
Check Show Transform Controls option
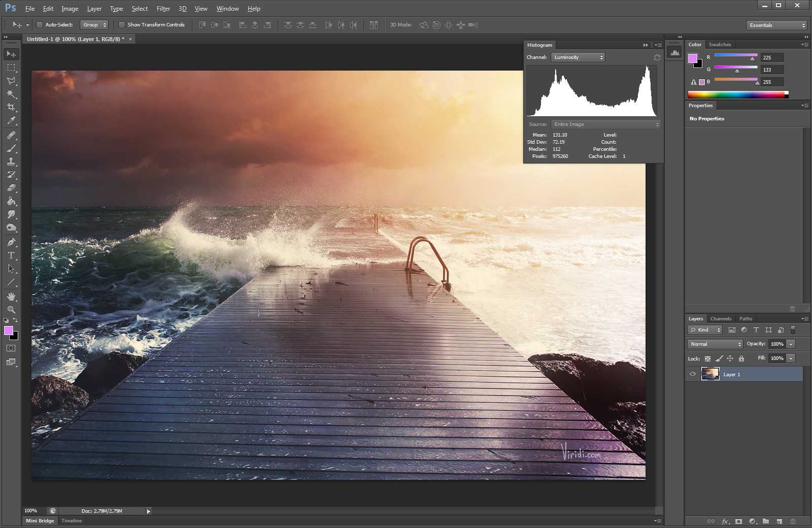coord(122,25)
